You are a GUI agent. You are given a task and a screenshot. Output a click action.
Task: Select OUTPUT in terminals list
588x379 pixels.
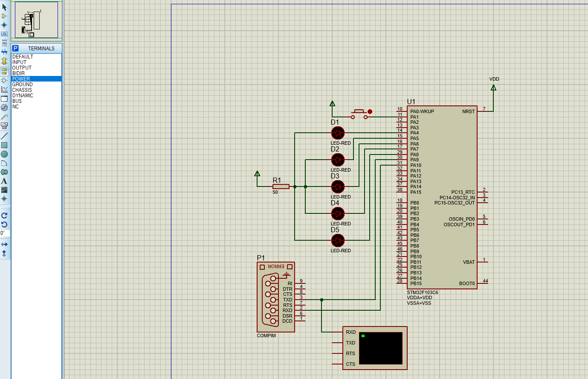(37, 67)
